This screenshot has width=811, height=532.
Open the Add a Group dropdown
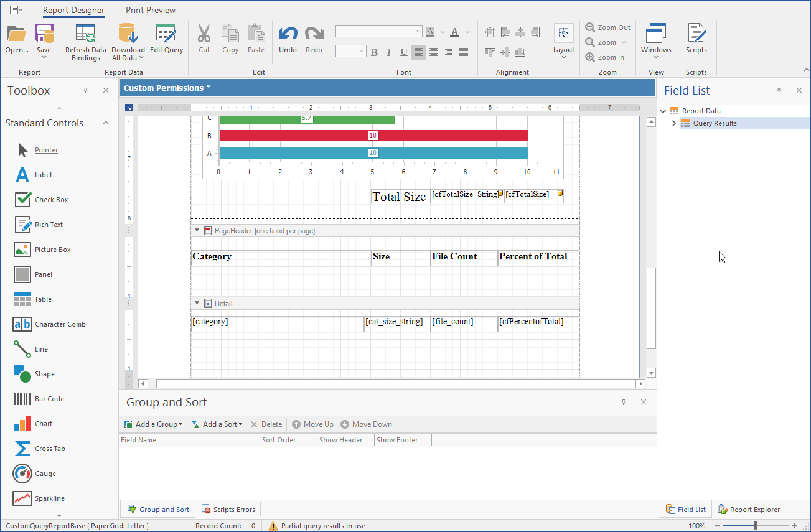[x=154, y=424]
